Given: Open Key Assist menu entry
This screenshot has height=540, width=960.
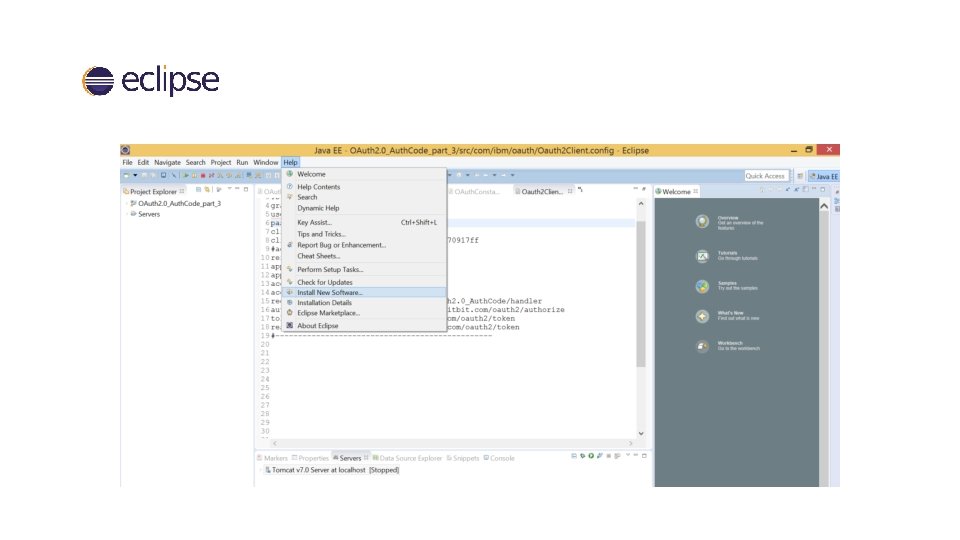Looking at the screenshot, I should click(364, 222).
